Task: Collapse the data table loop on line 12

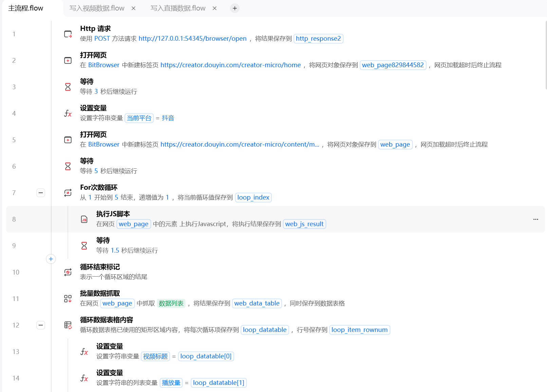Action: point(41,325)
